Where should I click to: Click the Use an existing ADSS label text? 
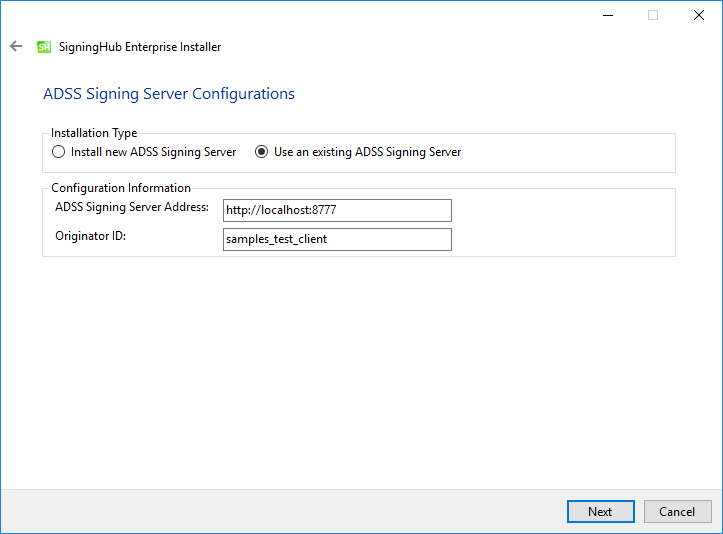(367, 152)
